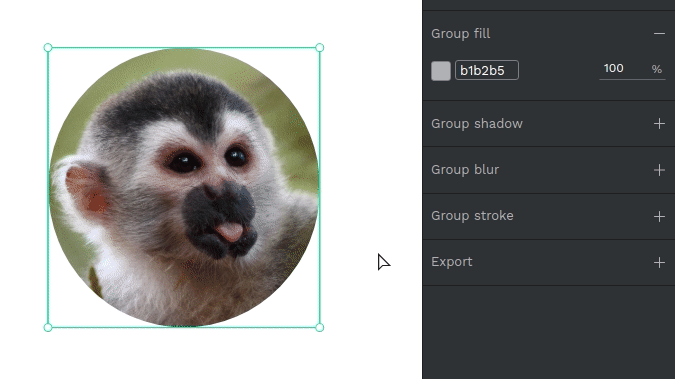Click the Group blur section label
This screenshot has width=675, height=379.
tap(465, 170)
